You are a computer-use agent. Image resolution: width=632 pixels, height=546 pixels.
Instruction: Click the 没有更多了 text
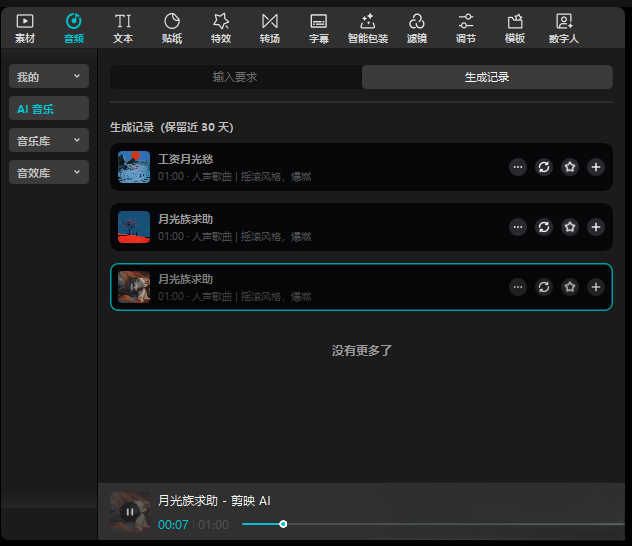click(362, 350)
